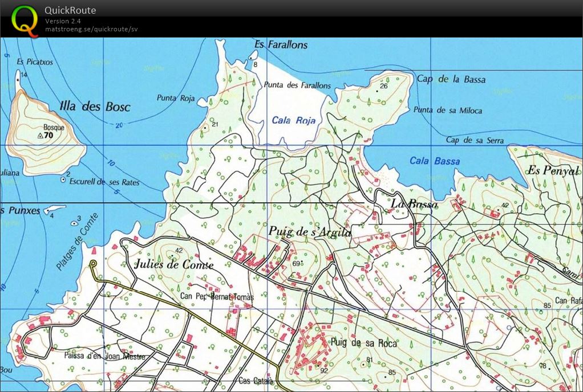This screenshot has height=392, width=583.
Task: Click the circular start marker of the yellow route
Action: [x=93, y=264]
